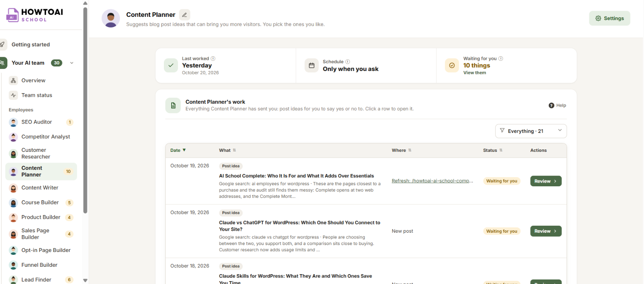Screen dimensions: 644x284
Task: Click the Last worked checkmark icon
Action: point(171,65)
